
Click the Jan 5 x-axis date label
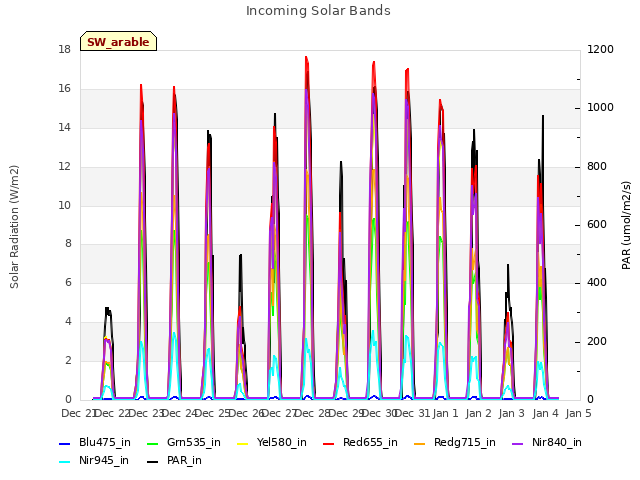pyautogui.click(x=578, y=413)
